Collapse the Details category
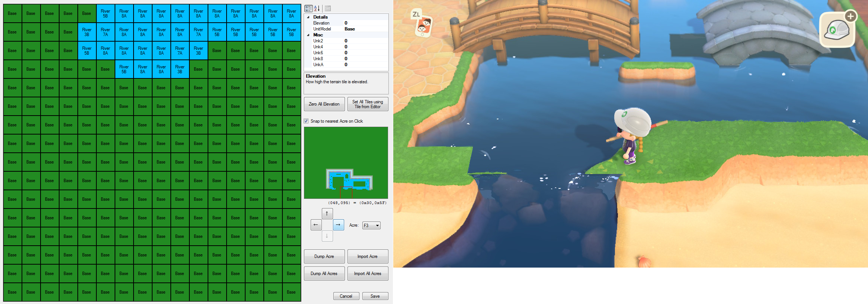This screenshot has height=304, width=868. (x=308, y=17)
